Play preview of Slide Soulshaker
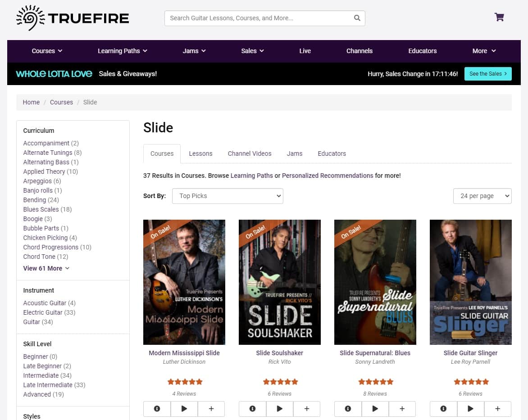This screenshot has height=420, width=528. tap(280, 409)
